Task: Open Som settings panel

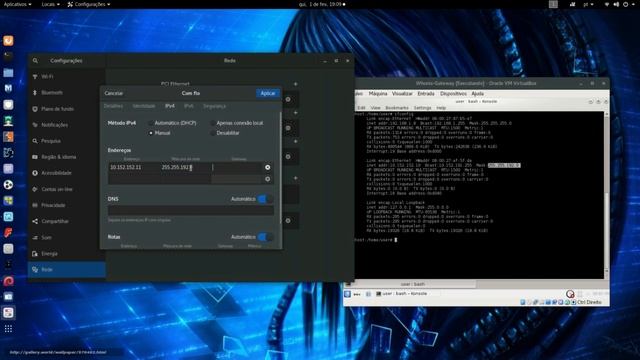Action: (67, 238)
